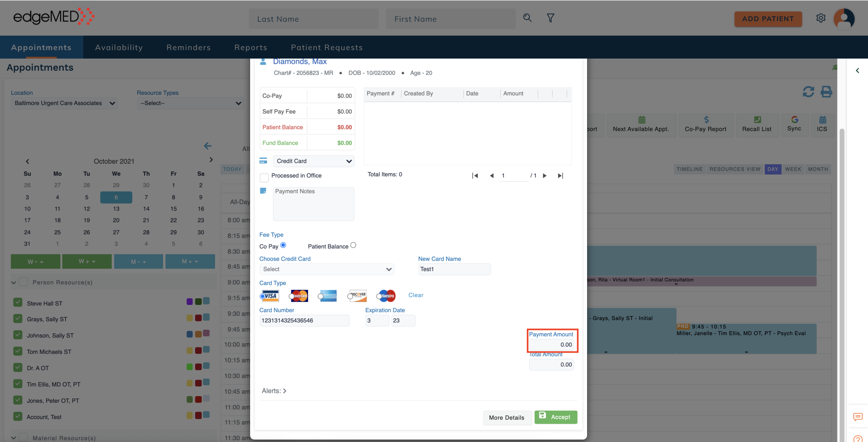Click the Payment Amount input field
Image resolution: width=868 pixels, height=442 pixels.
click(551, 345)
